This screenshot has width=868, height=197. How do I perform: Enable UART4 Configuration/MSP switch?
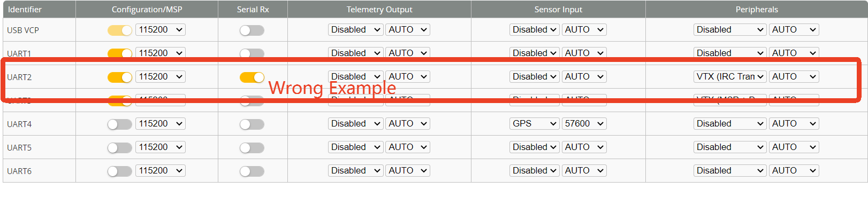pos(119,124)
